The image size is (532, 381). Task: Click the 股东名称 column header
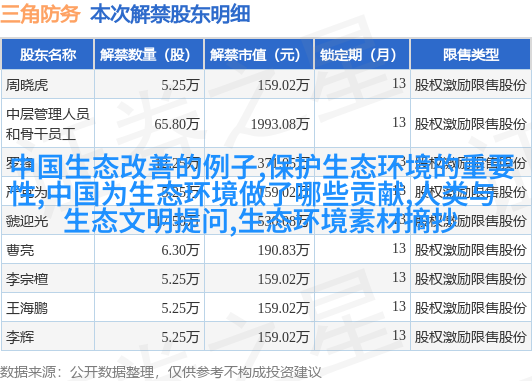point(48,55)
